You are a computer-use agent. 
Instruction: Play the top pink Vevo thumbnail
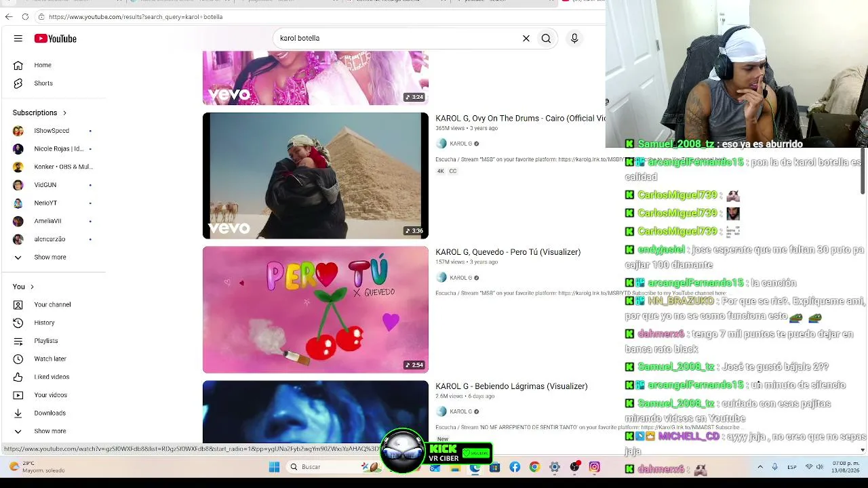click(x=315, y=78)
